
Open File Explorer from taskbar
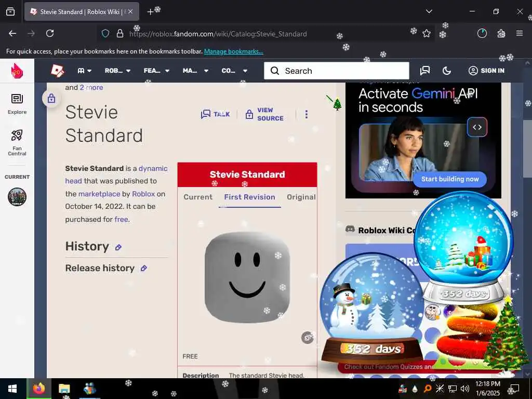click(x=64, y=389)
